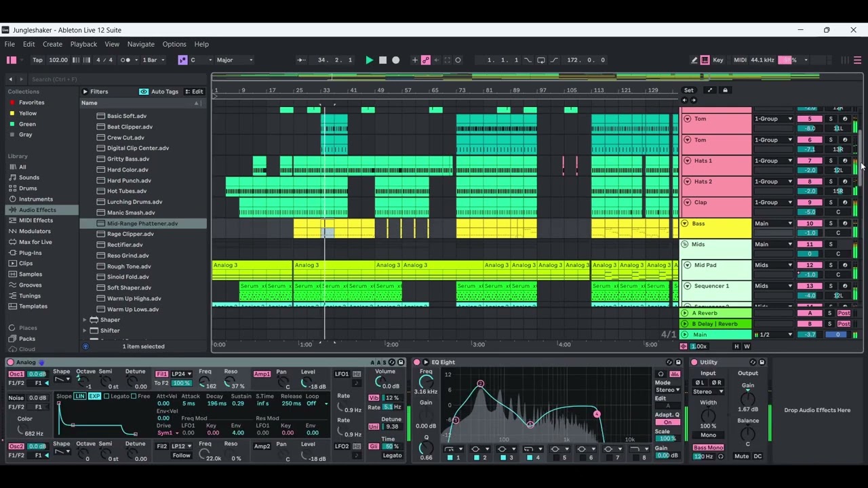Toggle the browser show/hide icon at top left
The image size is (868, 488).
(11, 60)
